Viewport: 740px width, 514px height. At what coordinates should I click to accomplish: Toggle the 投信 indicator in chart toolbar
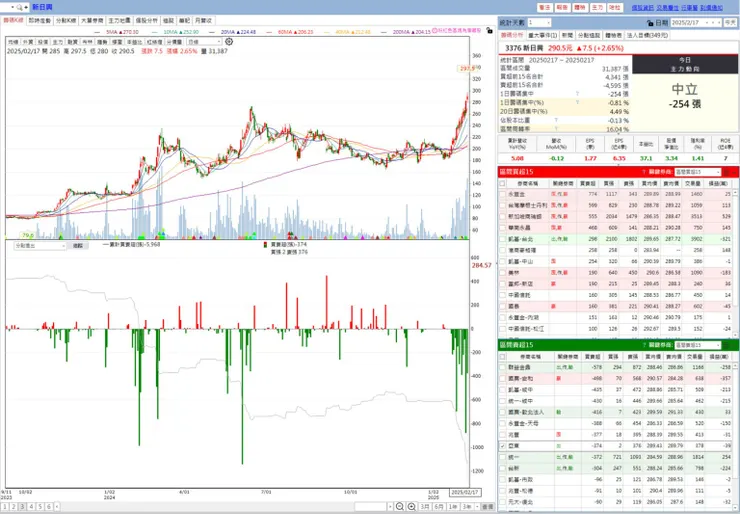coord(42,42)
